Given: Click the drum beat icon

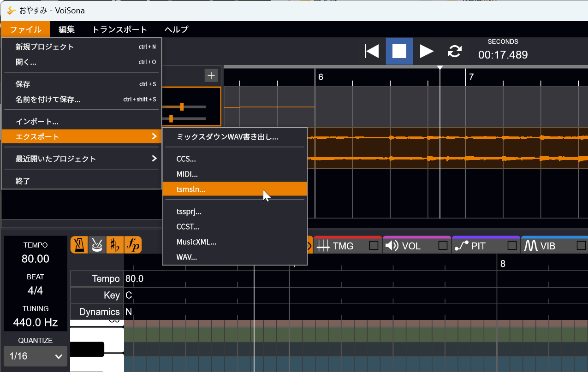Looking at the screenshot, I should tap(97, 245).
